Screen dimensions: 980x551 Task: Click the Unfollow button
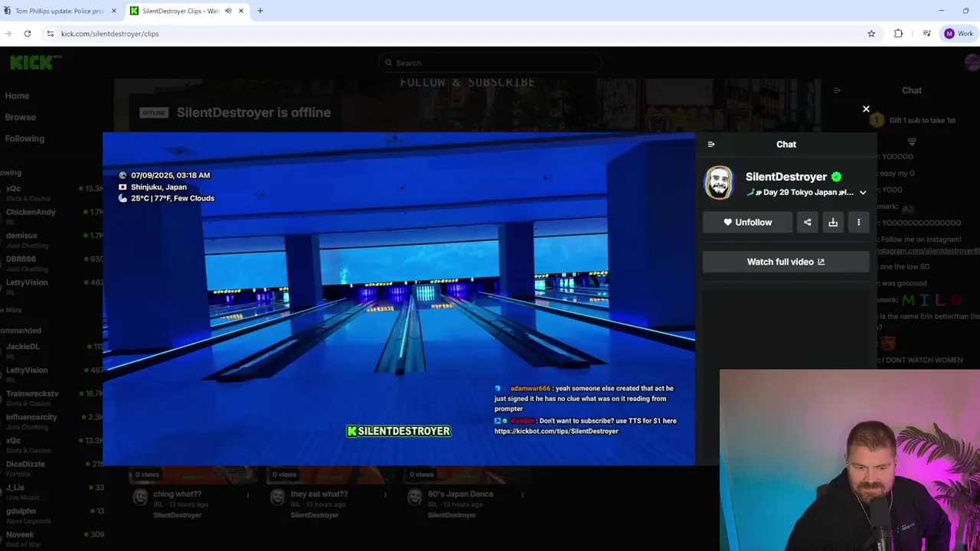[x=747, y=222]
